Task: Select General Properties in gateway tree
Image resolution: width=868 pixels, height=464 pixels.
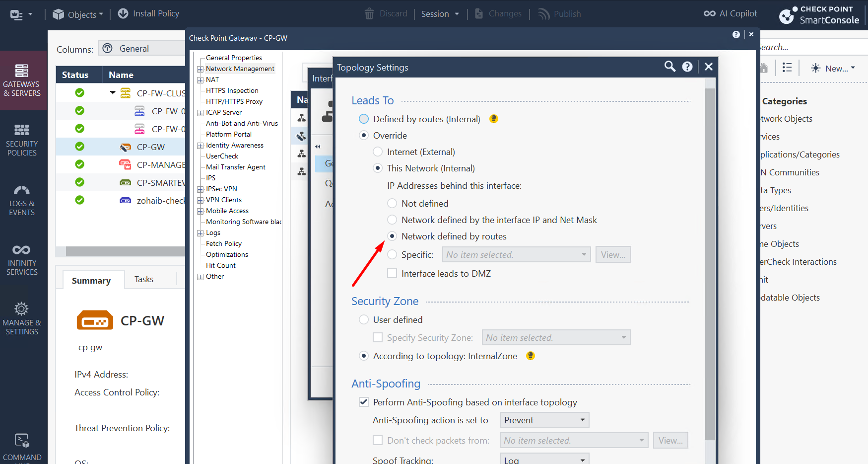Action: (234, 58)
